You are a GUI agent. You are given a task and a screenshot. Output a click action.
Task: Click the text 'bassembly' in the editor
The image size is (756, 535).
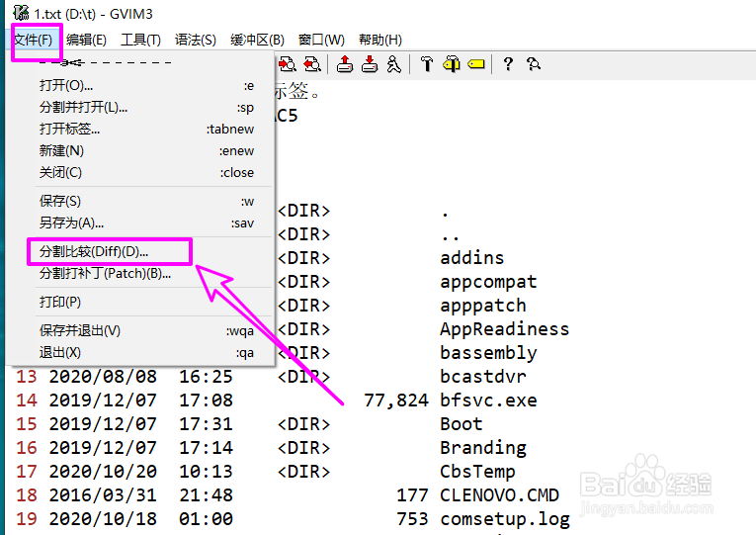[488, 353]
